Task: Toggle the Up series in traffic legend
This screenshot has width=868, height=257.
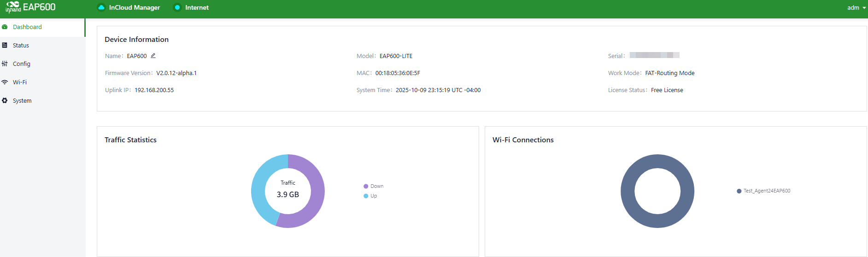Action: [x=370, y=196]
